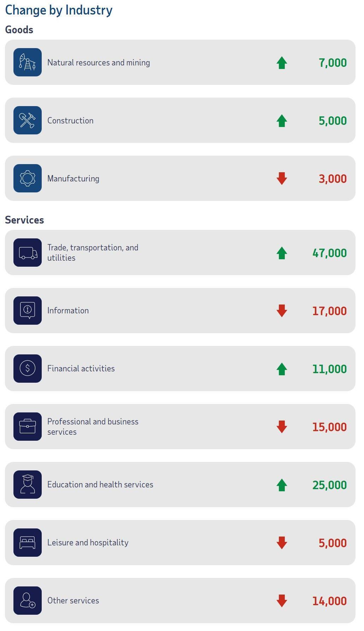Click the red down arrow for Manufacturing
The image size is (364, 631).
282,179
